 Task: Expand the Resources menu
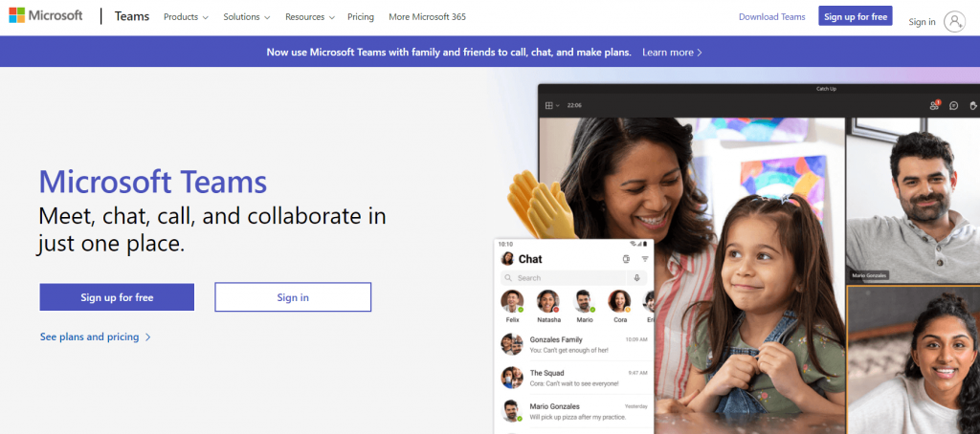coord(310,17)
